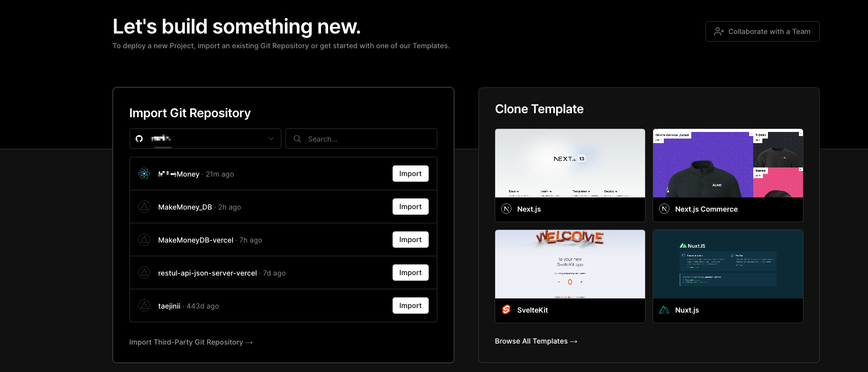
Task: Click the Next.js template label
Action: (529, 209)
